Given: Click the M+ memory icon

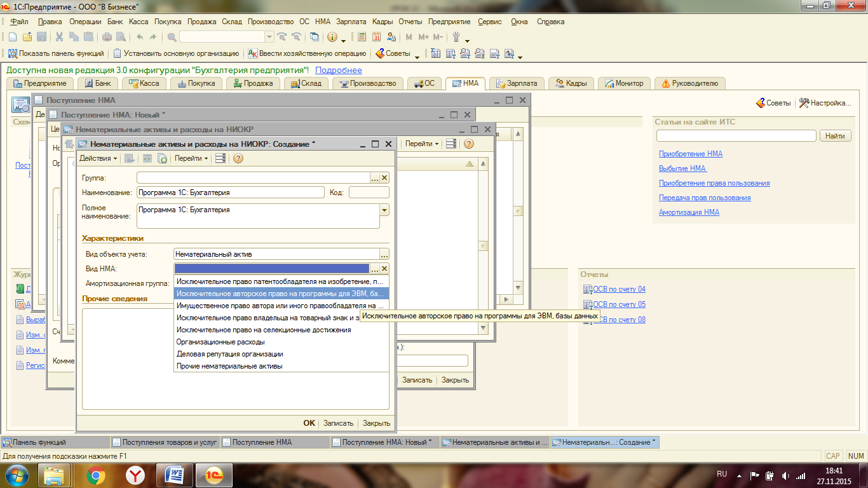Looking at the screenshot, I should [424, 37].
